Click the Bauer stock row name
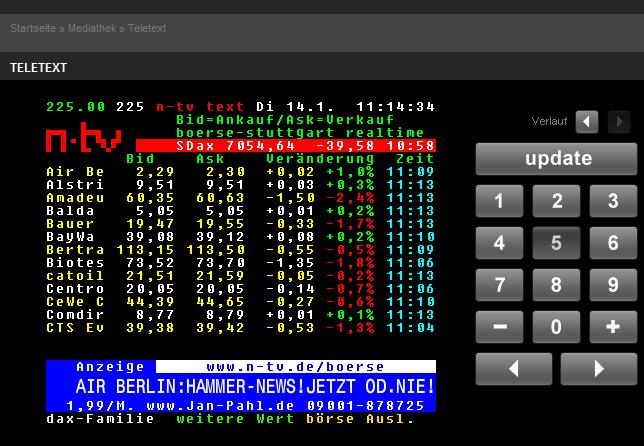This screenshot has width=644, height=446. point(70,224)
